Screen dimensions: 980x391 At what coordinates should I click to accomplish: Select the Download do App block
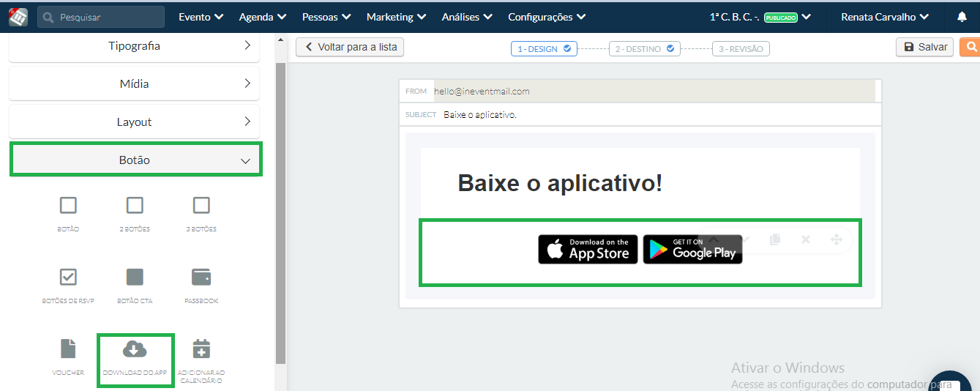(x=135, y=359)
